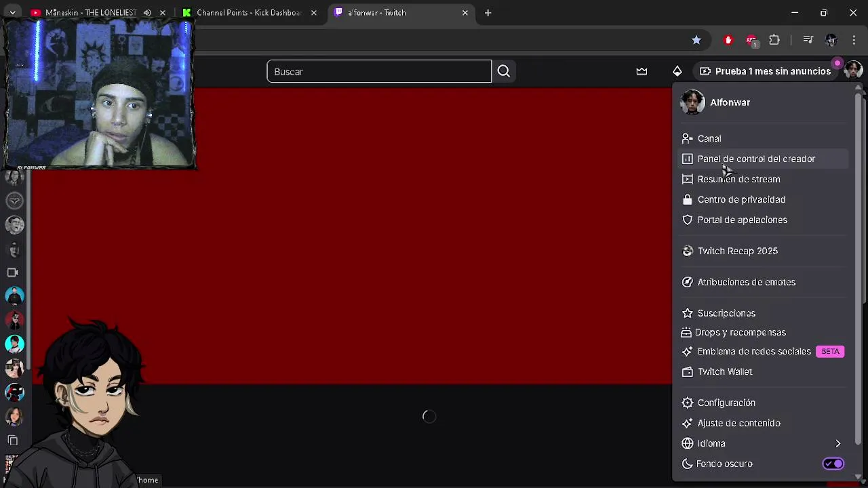
Task: Click the globe icon for Idioma
Action: [x=687, y=443]
